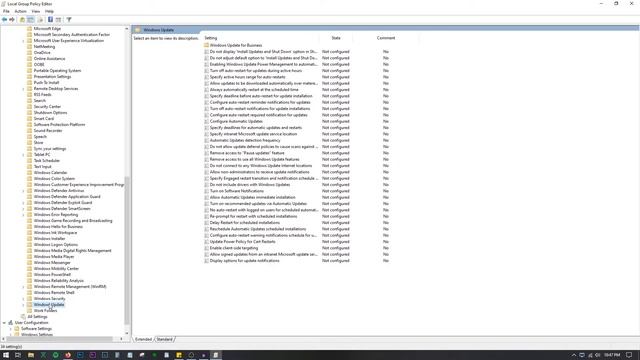Click the Filter funnel toolbar icon
The image size is (640, 360).
69,20
